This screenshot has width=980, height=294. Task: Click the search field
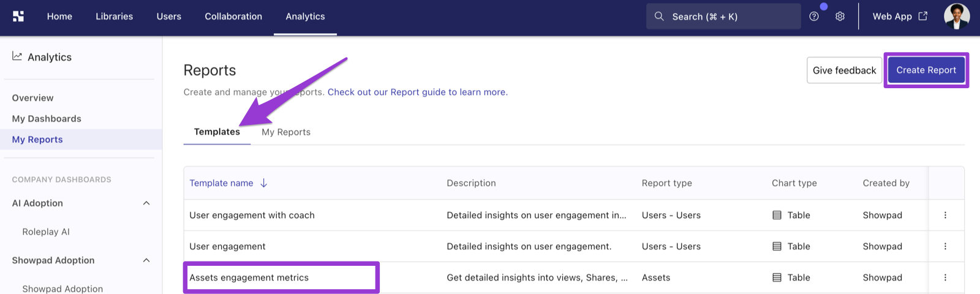click(723, 17)
